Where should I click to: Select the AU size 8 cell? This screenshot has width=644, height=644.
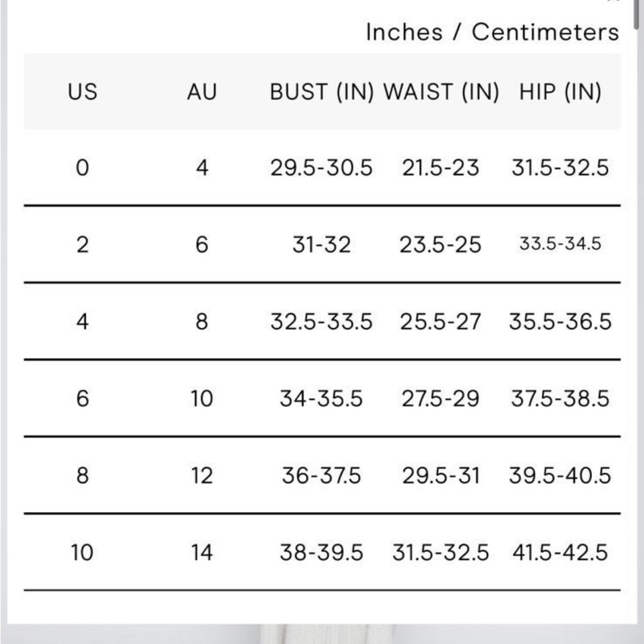click(202, 321)
